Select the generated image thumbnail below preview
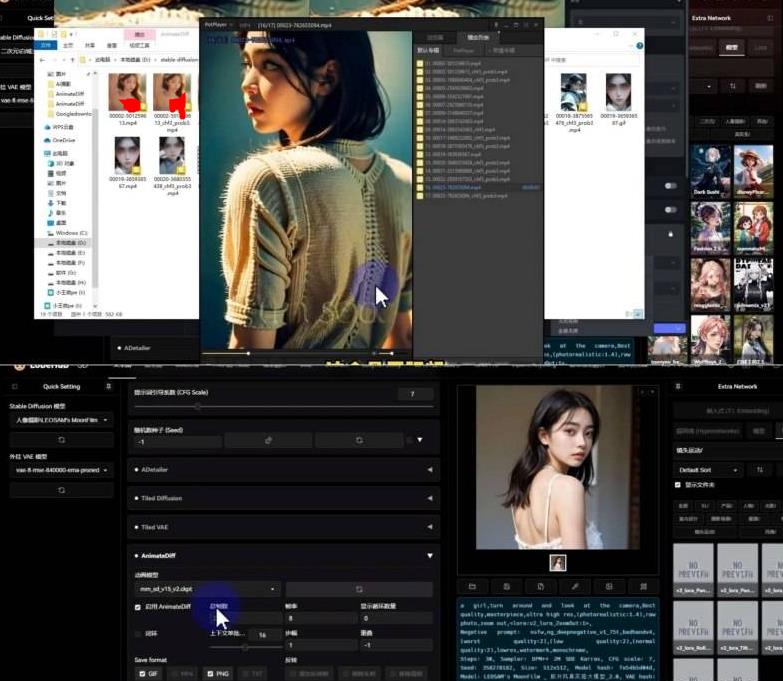783x681 pixels. [x=558, y=563]
